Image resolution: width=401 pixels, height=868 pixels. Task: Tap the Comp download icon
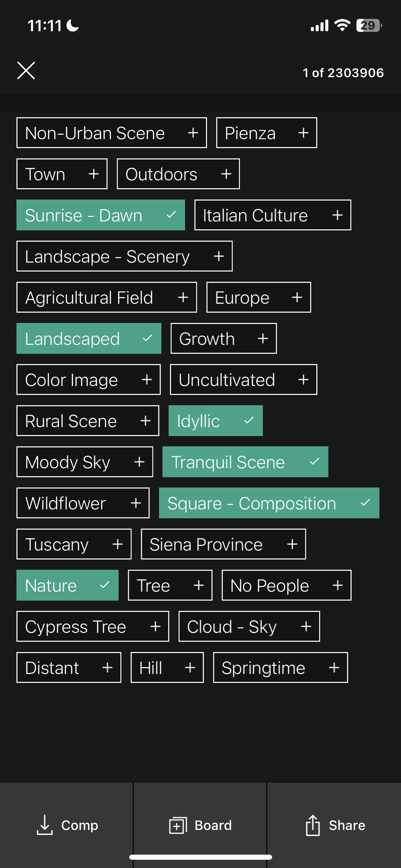(x=45, y=825)
